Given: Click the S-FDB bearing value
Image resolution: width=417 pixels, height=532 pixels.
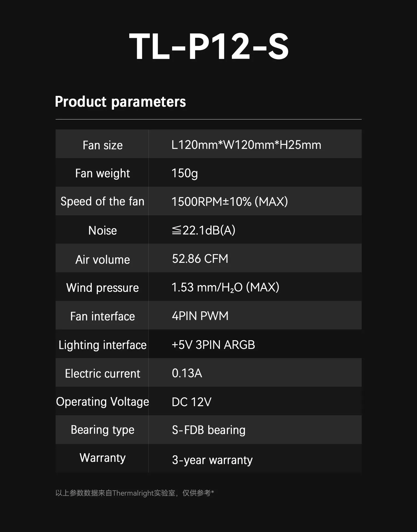Looking at the screenshot, I should [209, 430].
